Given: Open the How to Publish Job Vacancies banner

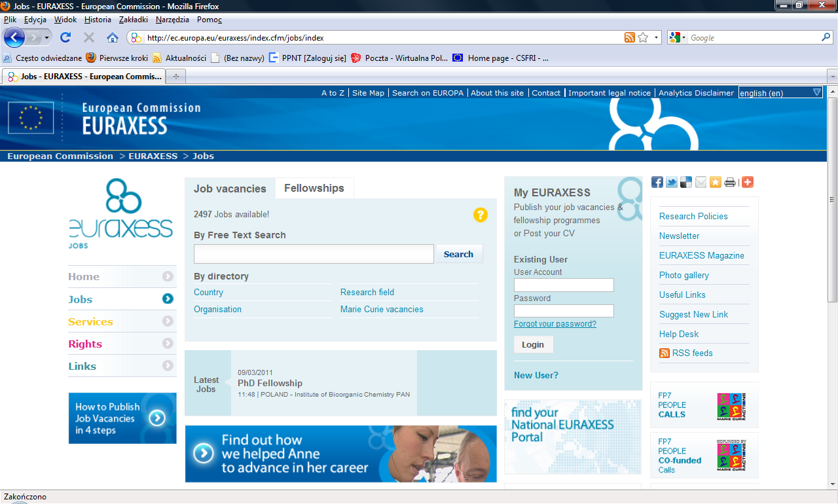Looking at the screenshot, I should tap(122, 418).
